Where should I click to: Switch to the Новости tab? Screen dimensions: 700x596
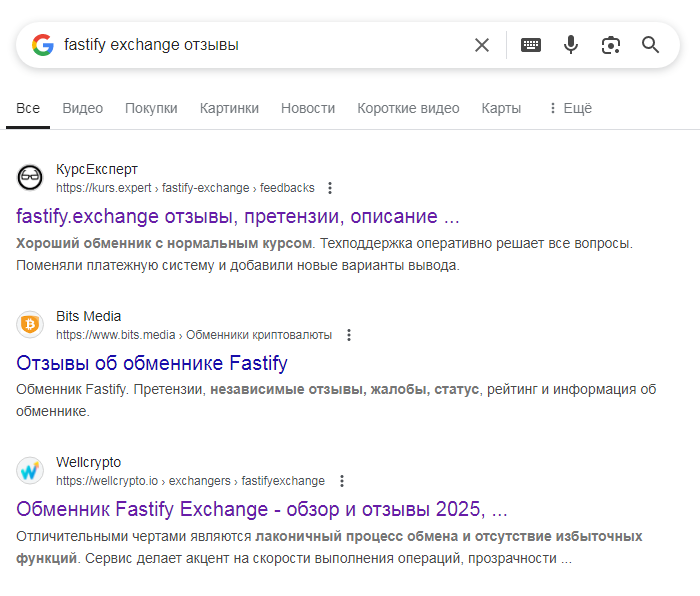(308, 108)
